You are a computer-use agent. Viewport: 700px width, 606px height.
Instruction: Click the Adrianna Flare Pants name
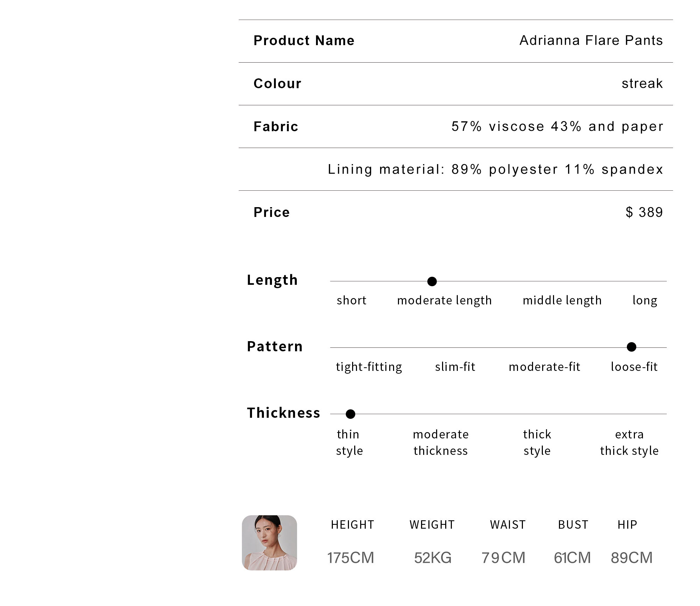[591, 41]
